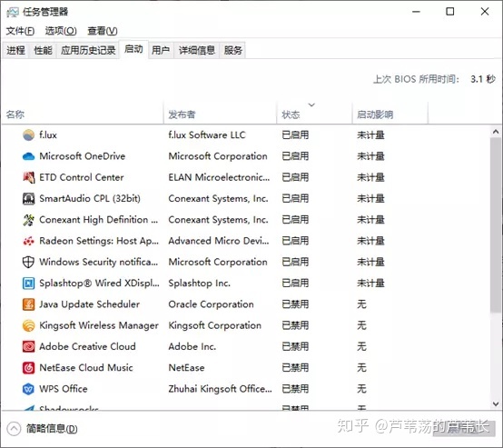Click the vertical scrollbar thumb

point(496,224)
